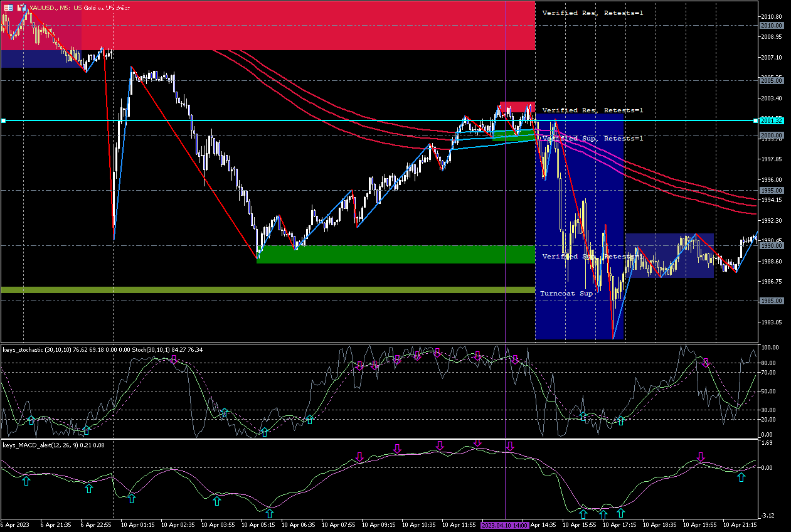The width and height of the screenshot is (791, 532).
Task: Click the 1983.05 price on the scale
Action: point(771,322)
